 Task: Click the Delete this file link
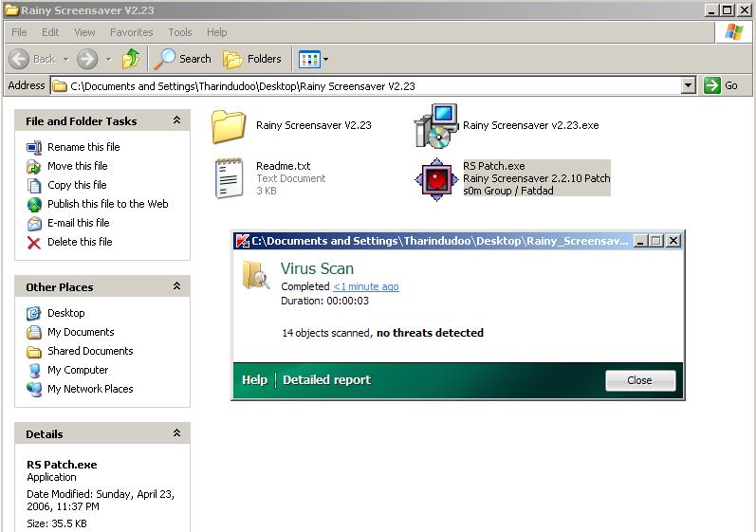tap(80, 242)
